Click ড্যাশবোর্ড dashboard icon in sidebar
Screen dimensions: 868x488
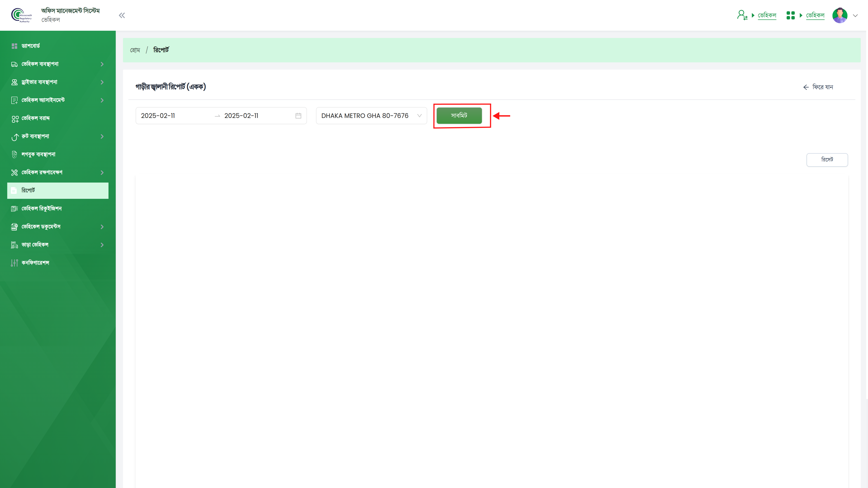(14, 46)
